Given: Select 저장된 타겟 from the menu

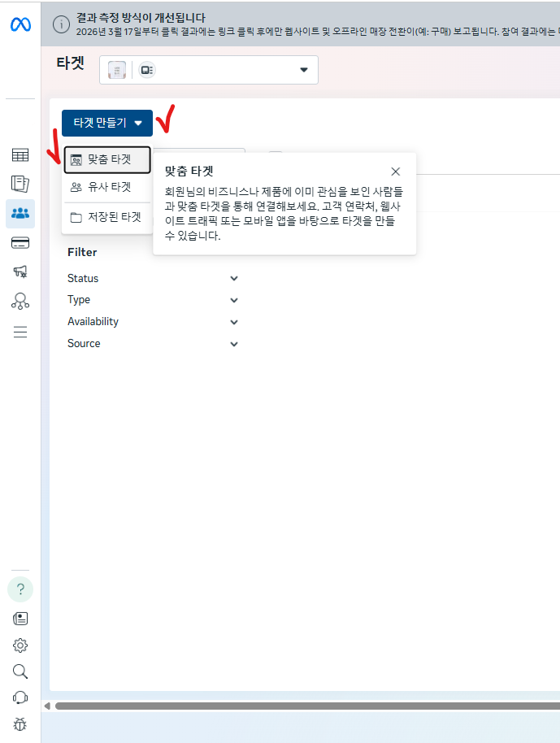Looking at the screenshot, I should (x=107, y=218).
